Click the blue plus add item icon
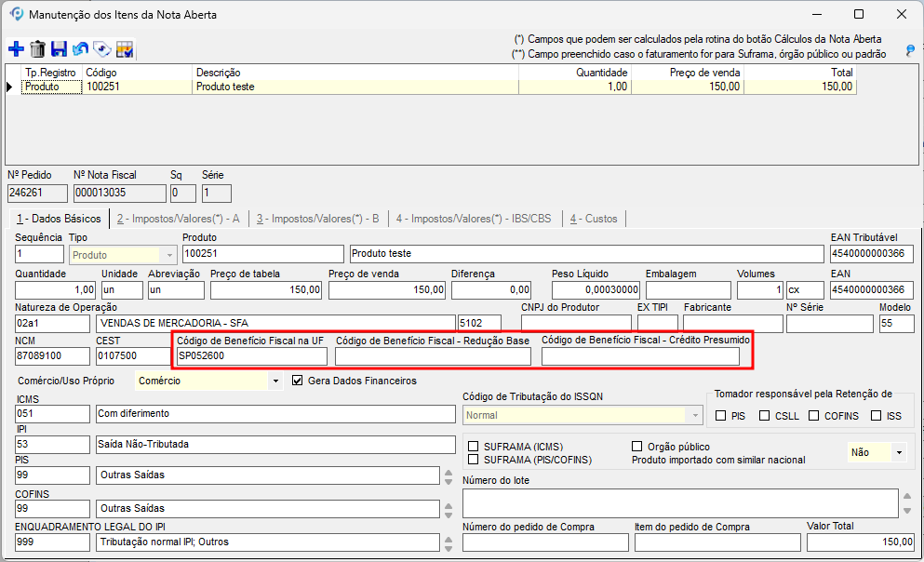The width and height of the screenshot is (924, 562). (x=16, y=49)
